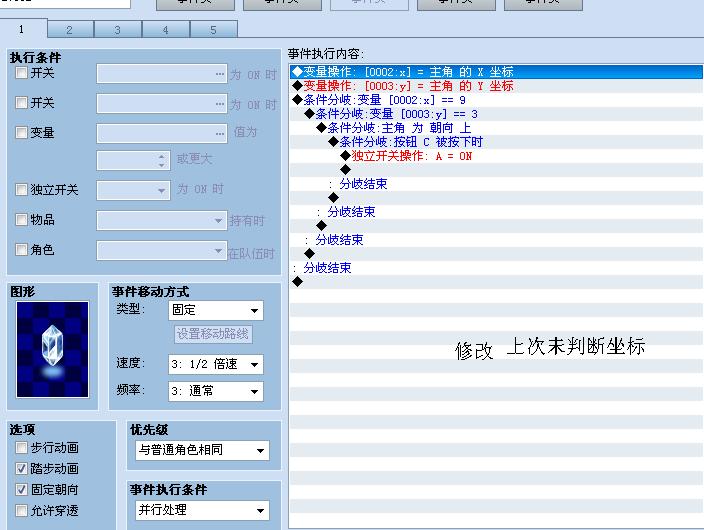Enable the second 开关 condition checkbox
Screen dimensions: 704x530
(21, 102)
